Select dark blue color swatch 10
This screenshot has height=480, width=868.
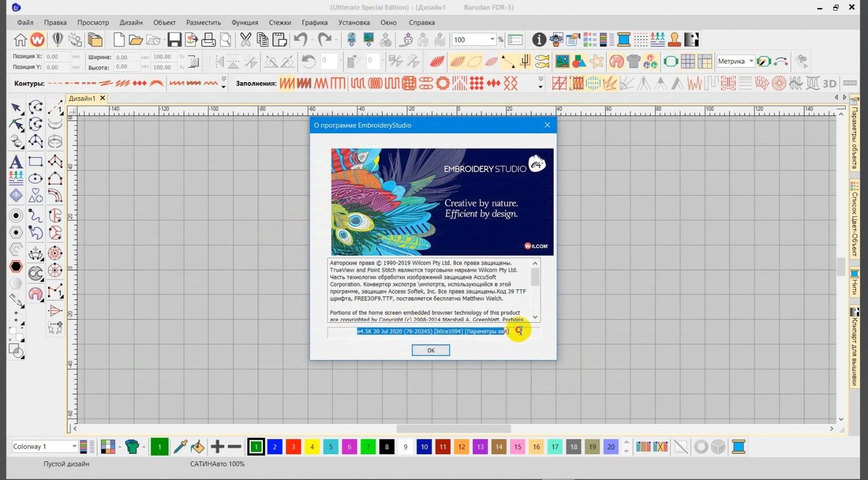(424, 446)
